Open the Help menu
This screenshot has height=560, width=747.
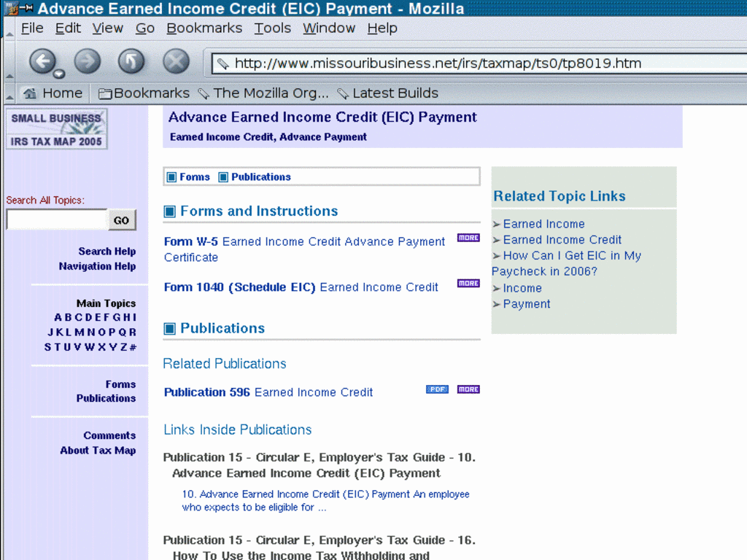coord(382,28)
